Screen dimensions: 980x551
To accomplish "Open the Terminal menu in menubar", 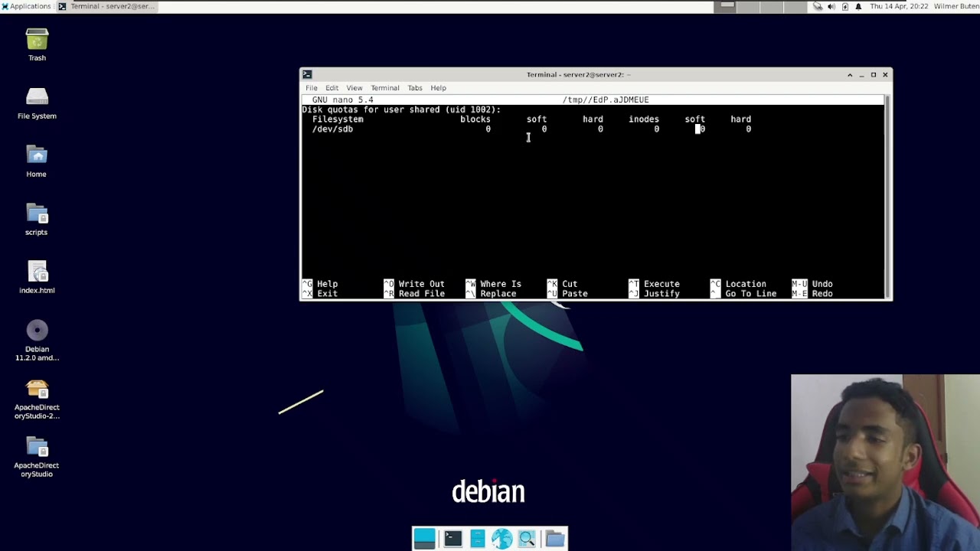I will click(385, 88).
